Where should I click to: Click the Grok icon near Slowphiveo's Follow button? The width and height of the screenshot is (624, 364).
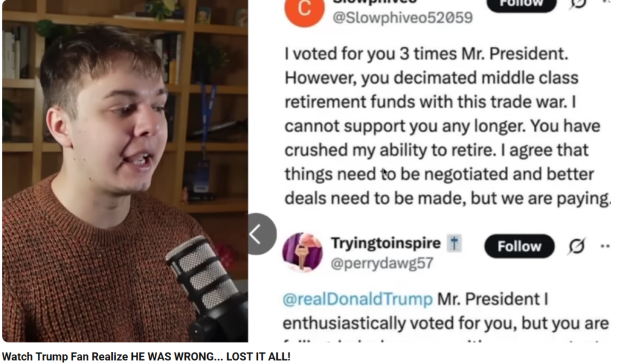coord(579,4)
